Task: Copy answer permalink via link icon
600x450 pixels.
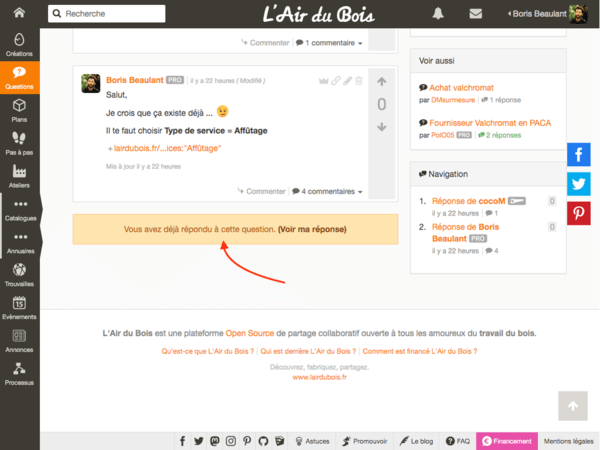Action: [x=336, y=81]
